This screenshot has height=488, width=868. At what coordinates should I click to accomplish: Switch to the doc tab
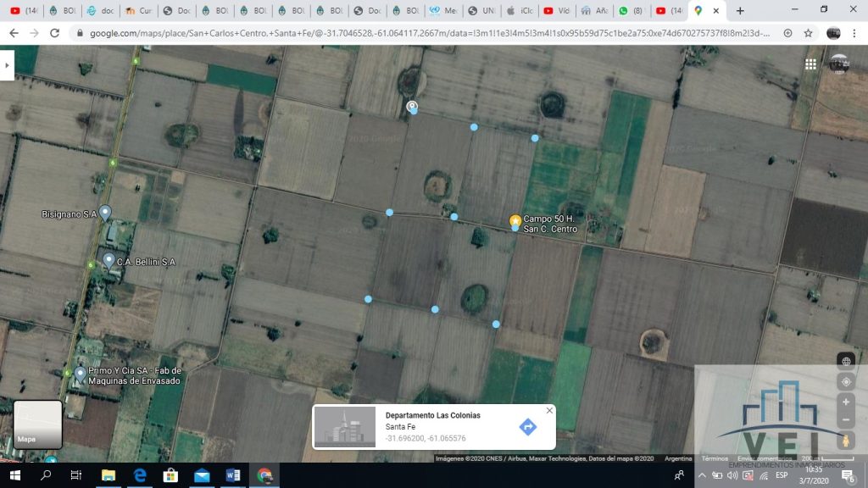[x=101, y=10]
